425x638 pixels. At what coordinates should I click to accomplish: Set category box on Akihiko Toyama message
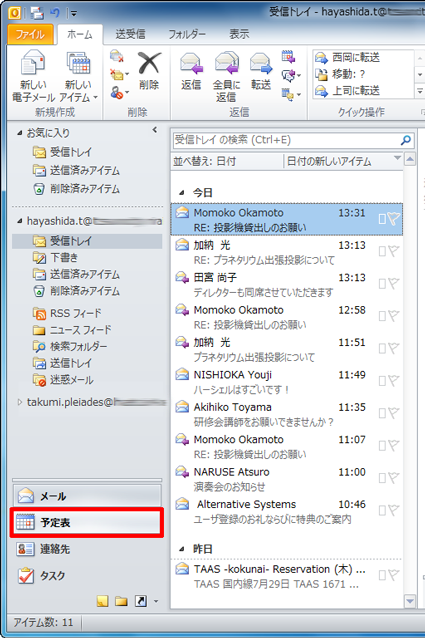coord(382,413)
